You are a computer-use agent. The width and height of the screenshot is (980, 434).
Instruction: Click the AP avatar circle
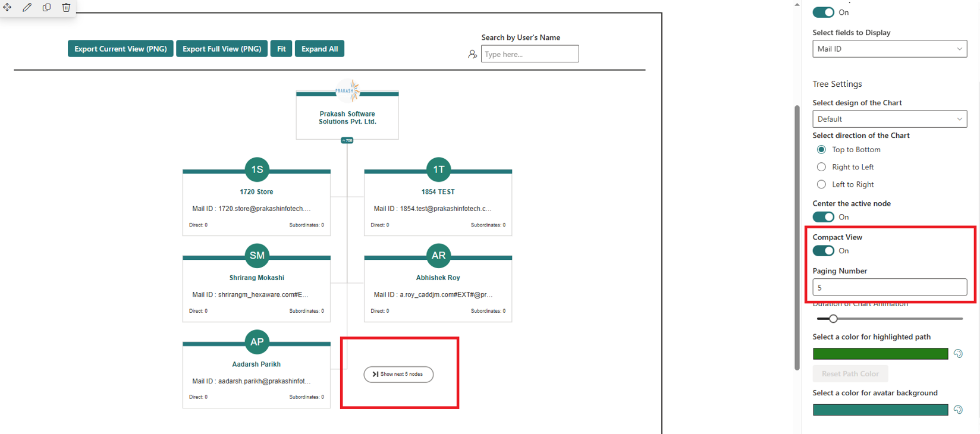tap(257, 342)
